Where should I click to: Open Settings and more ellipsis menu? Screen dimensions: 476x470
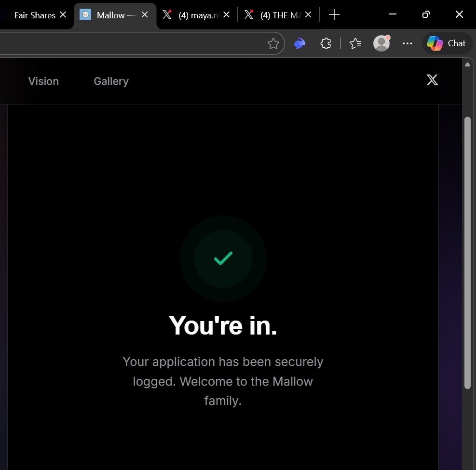tap(407, 43)
